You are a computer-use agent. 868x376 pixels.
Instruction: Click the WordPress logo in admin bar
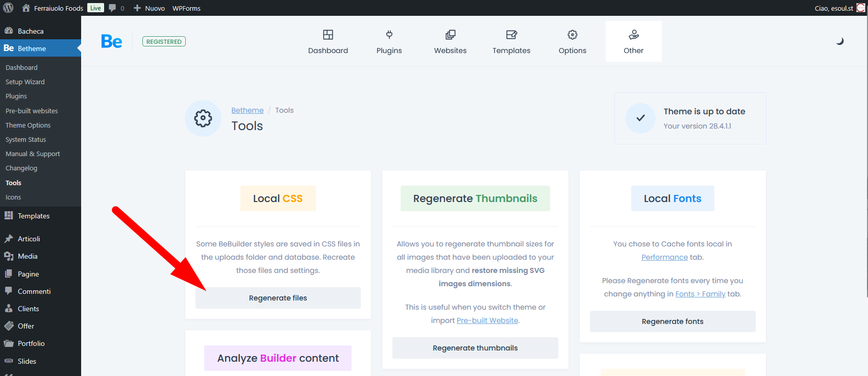coord(8,8)
